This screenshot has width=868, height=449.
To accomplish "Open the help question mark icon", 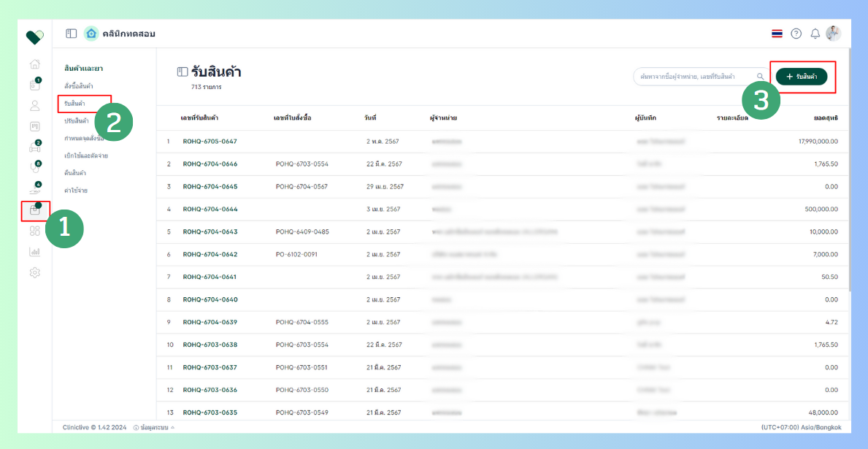I will pyautogui.click(x=796, y=34).
